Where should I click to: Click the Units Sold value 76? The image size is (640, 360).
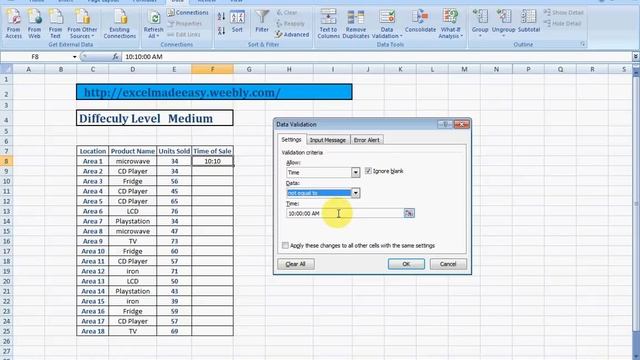coord(174,211)
